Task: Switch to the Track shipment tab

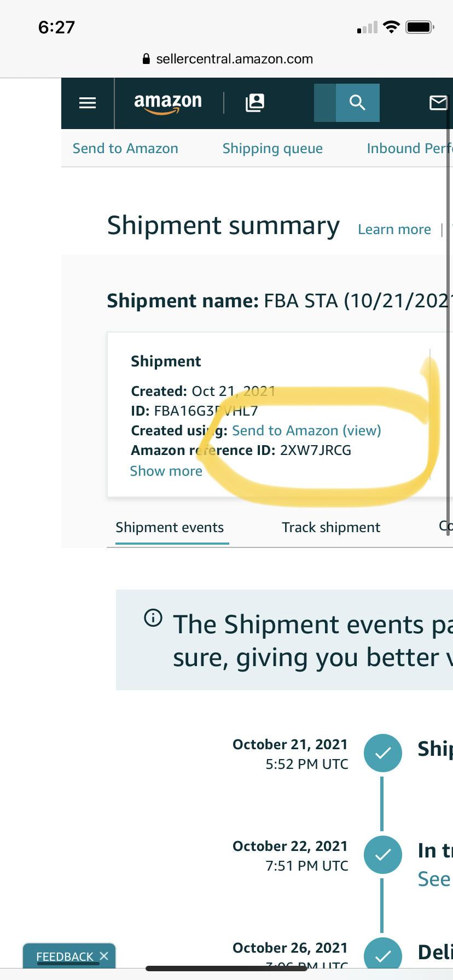Action: (x=331, y=527)
